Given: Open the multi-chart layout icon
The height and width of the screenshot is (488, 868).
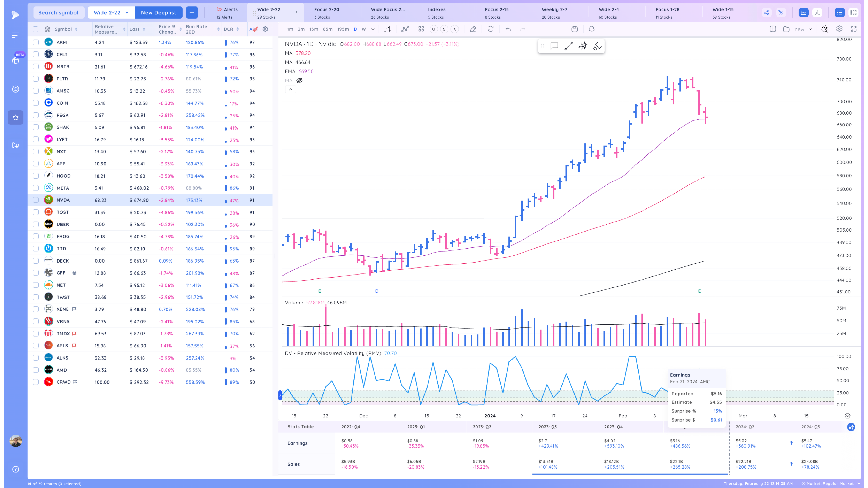Looking at the screenshot, I should pyautogui.click(x=421, y=29).
